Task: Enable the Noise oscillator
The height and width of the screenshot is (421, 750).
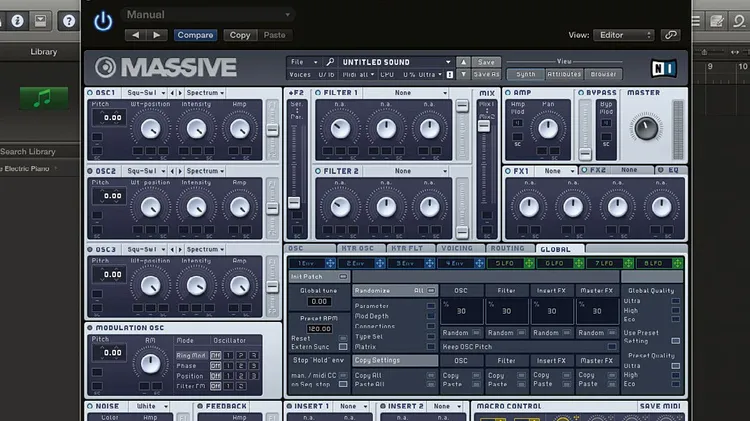Action: pyautogui.click(x=90, y=406)
